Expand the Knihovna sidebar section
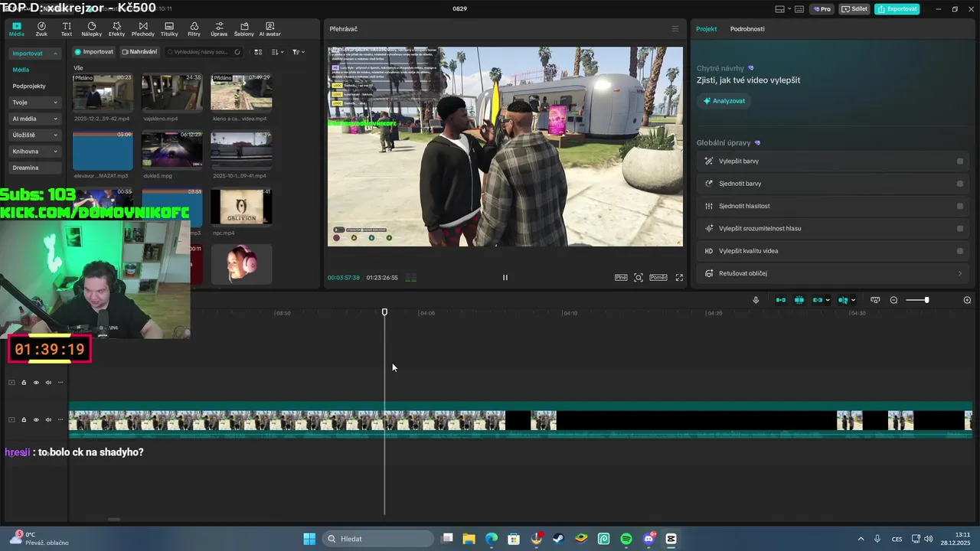 coord(55,152)
